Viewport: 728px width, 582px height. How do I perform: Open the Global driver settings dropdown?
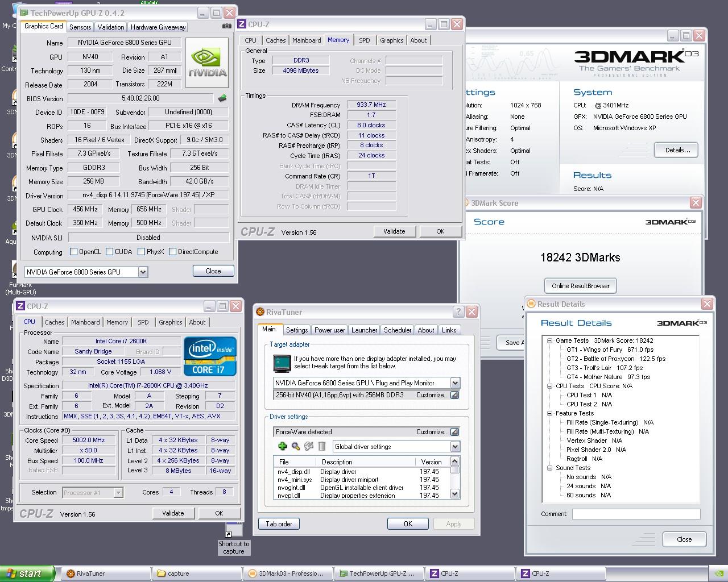[x=455, y=447]
